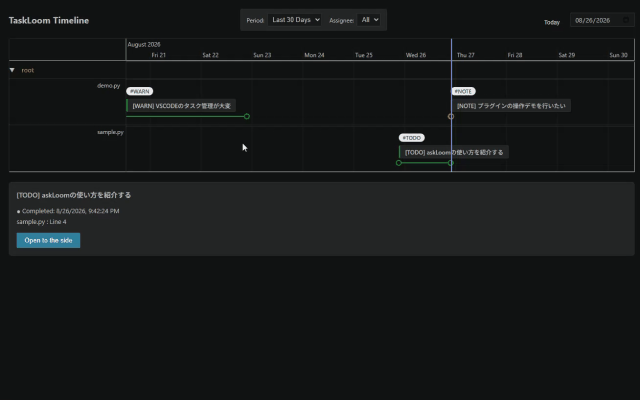Click the date input field 08/26/2026
The height and width of the screenshot is (400, 640).
point(602,20)
